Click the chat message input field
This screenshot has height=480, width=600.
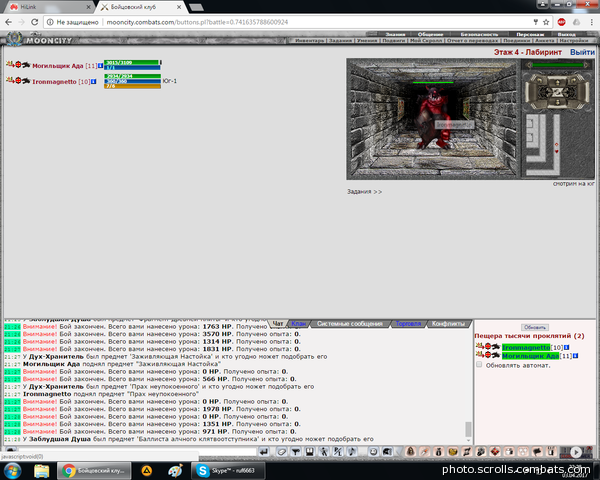point(137,451)
